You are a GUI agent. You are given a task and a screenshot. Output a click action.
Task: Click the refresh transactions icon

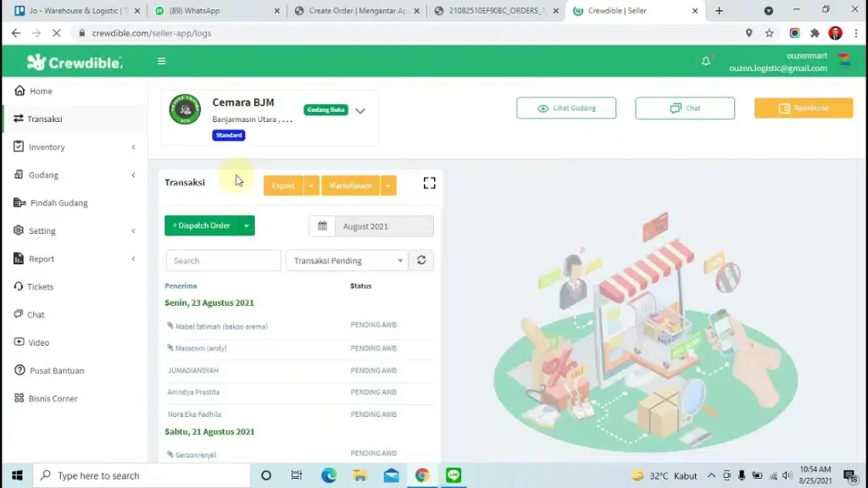click(x=421, y=261)
